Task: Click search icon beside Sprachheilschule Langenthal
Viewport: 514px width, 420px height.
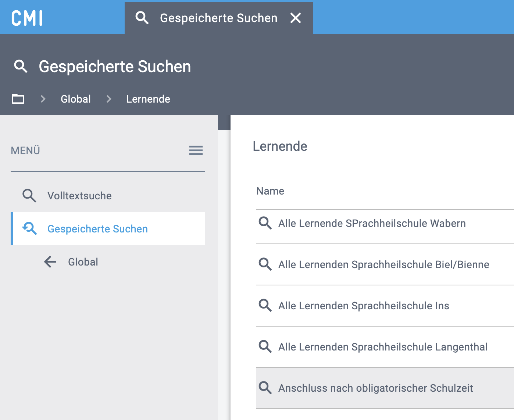Action: coord(265,347)
